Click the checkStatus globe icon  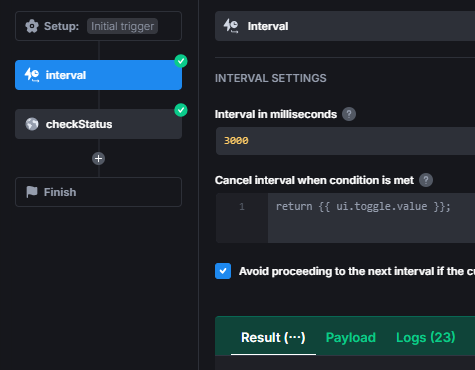(32, 124)
